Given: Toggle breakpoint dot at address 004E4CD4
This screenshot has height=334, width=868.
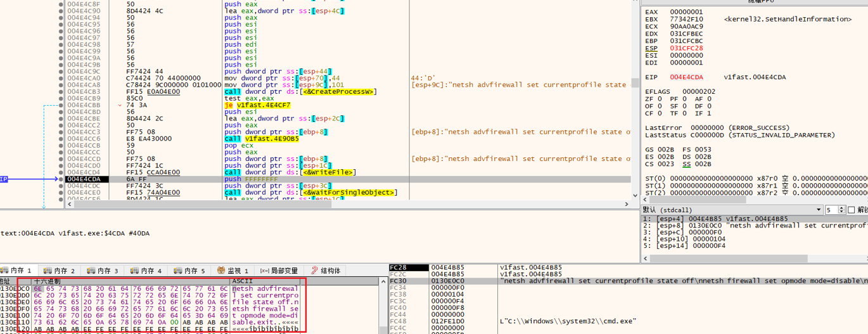Looking at the screenshot, I should 61,172.
